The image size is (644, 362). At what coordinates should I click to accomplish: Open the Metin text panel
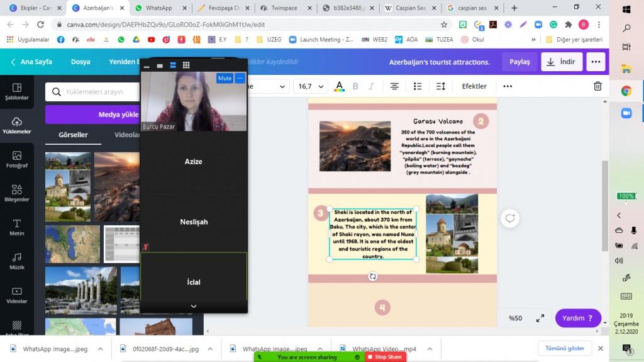pyautogui.click(x=17, y=227)
